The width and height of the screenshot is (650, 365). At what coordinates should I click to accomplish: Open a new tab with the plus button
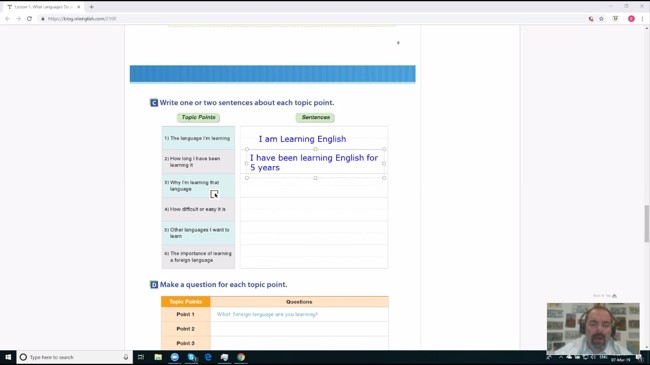[91, 7]
